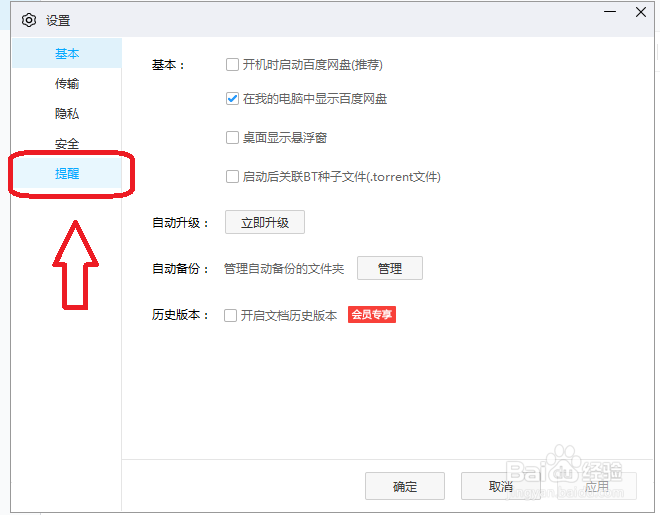Image resolution: width=660 pixels, height=515 pixels.
Task: Confirm settings with 确定 button
Action: click(x=405, y=486)
